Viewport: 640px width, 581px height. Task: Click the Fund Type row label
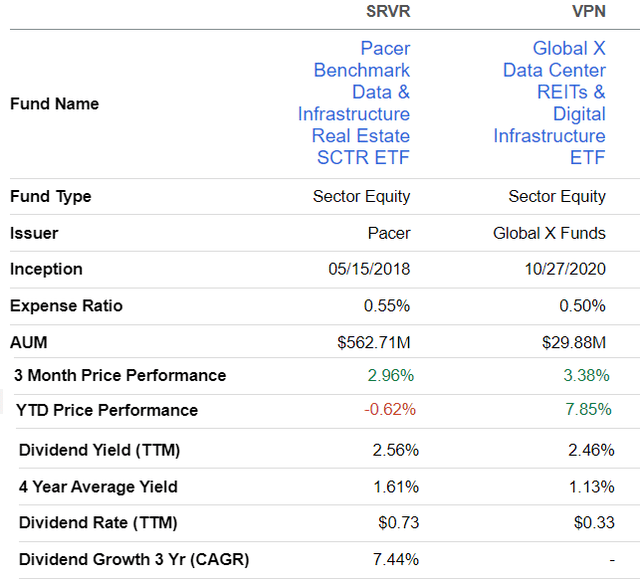[x=51, y=196]
